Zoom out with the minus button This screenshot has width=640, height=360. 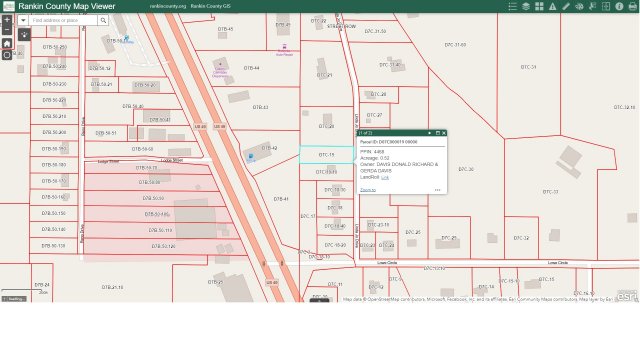(x=7, y=30)
